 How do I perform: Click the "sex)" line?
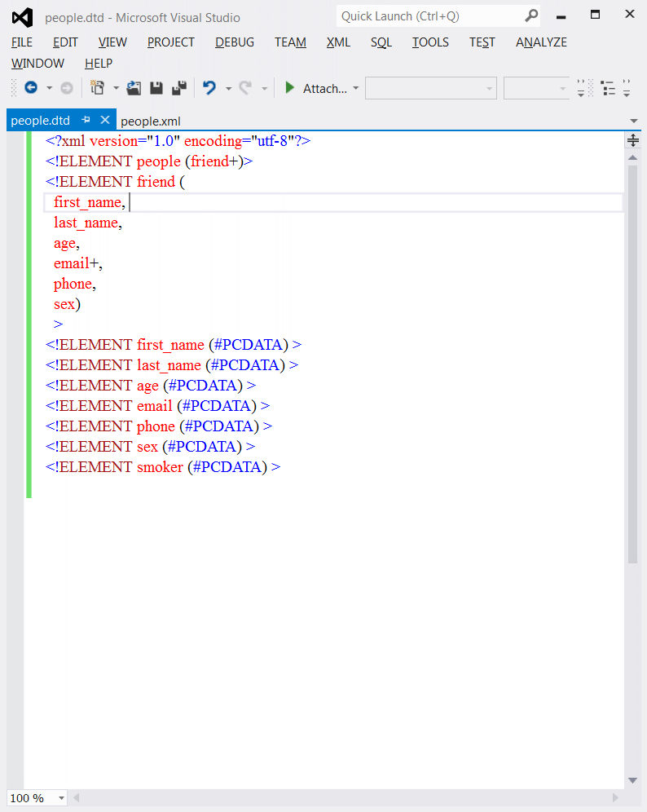(68, 304)
